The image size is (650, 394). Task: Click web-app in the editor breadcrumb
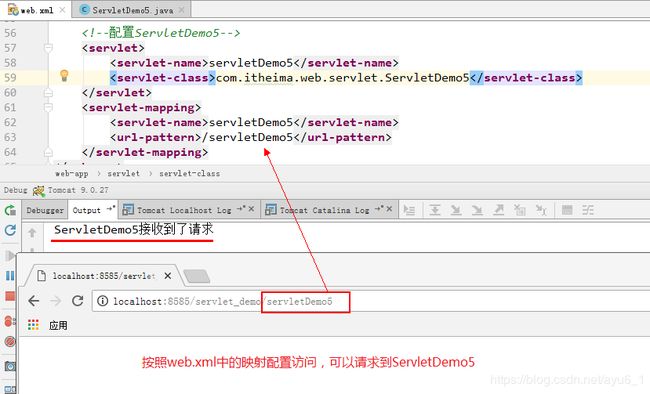point(71,174)
